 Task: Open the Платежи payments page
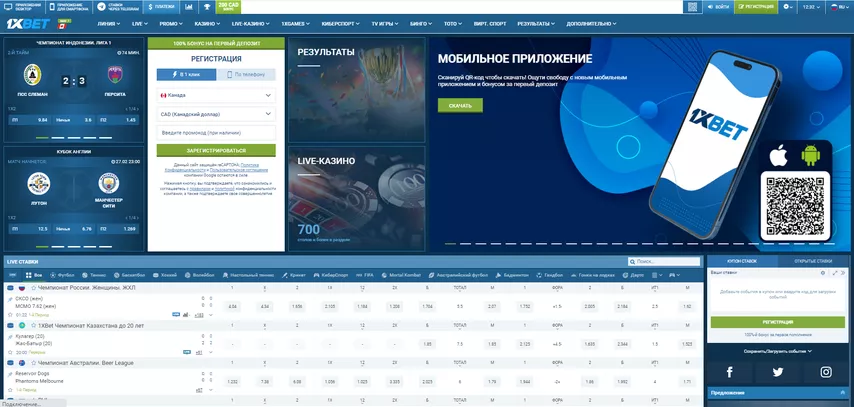point(161,7)
